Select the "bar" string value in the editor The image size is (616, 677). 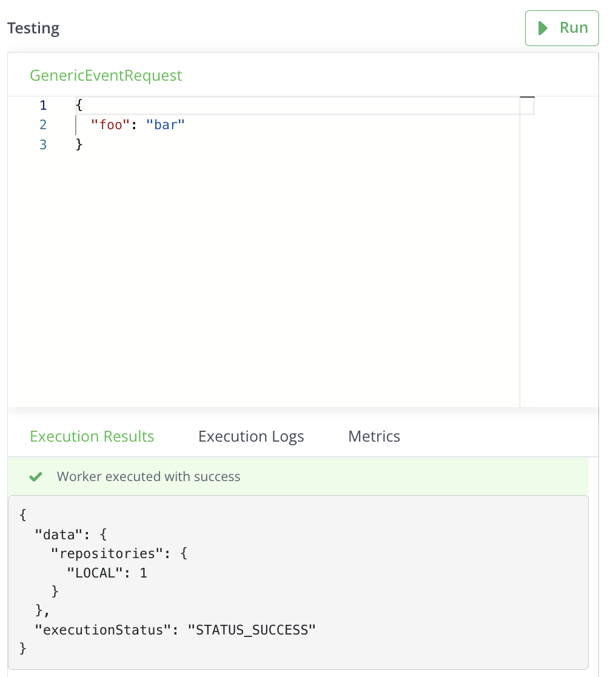point(166,124)
